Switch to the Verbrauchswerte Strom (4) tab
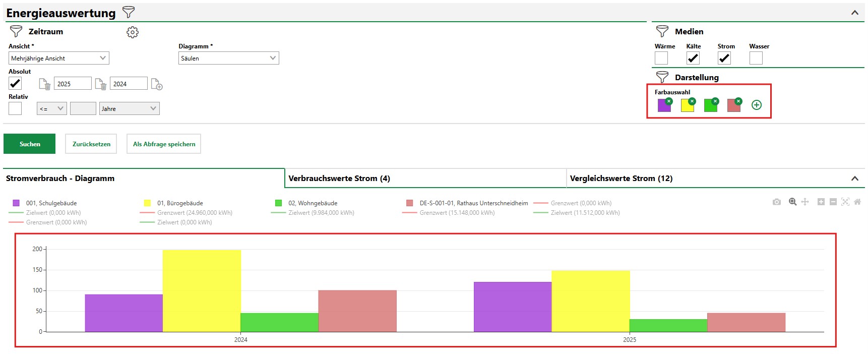Image resolution: width=868 pixels, height=354 pixels. [426, 178]
